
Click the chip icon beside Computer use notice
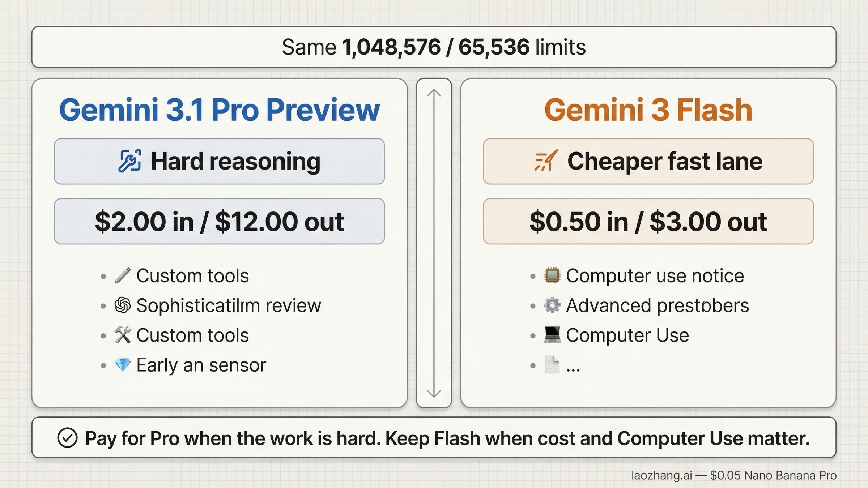tap(552, 276)
